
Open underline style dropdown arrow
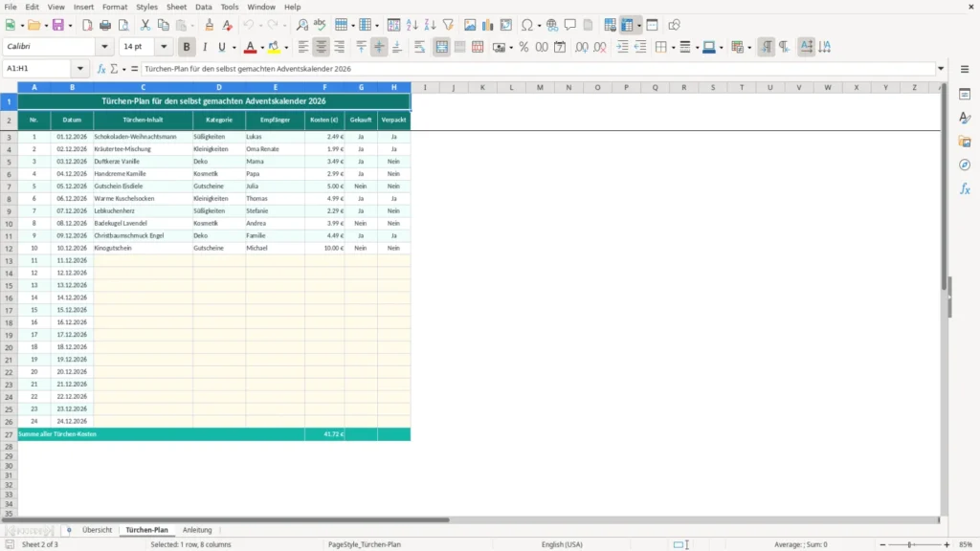(234, 48)
